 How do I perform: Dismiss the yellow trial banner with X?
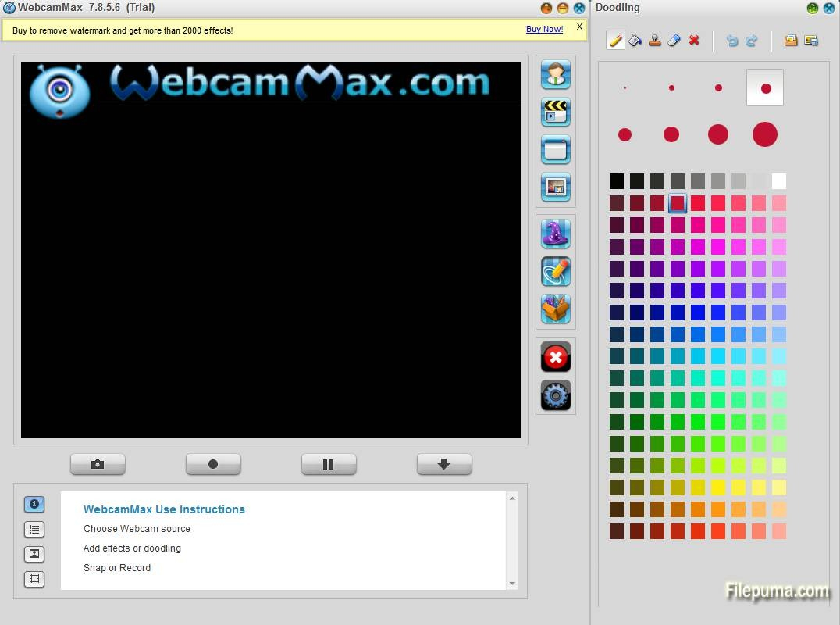pos(579,27)
